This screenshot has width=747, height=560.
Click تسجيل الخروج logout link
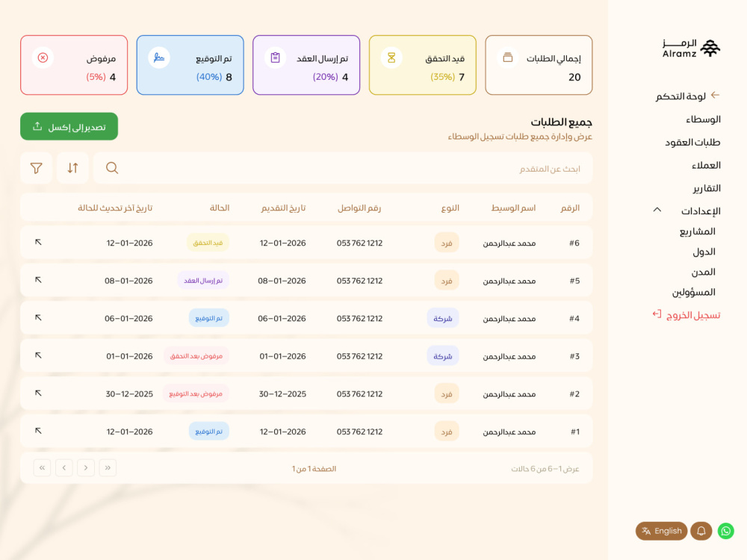pyautogui.click(x=693, y=315)
